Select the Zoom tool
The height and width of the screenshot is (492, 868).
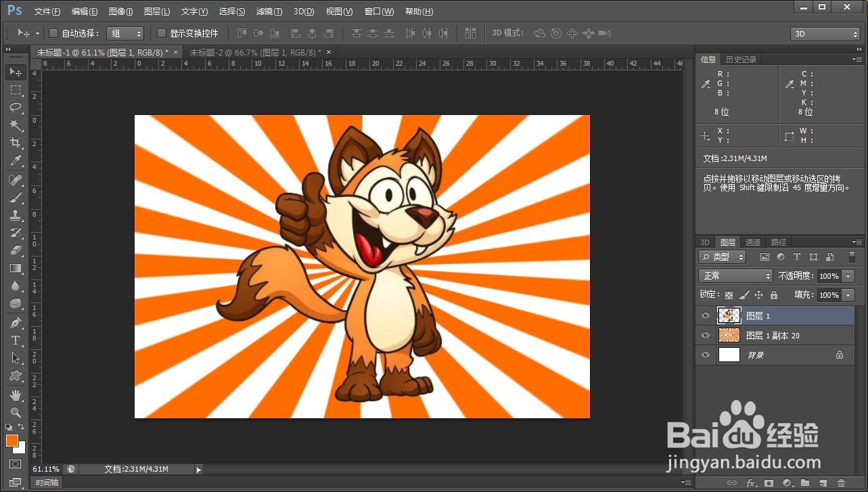coord(16,412)
